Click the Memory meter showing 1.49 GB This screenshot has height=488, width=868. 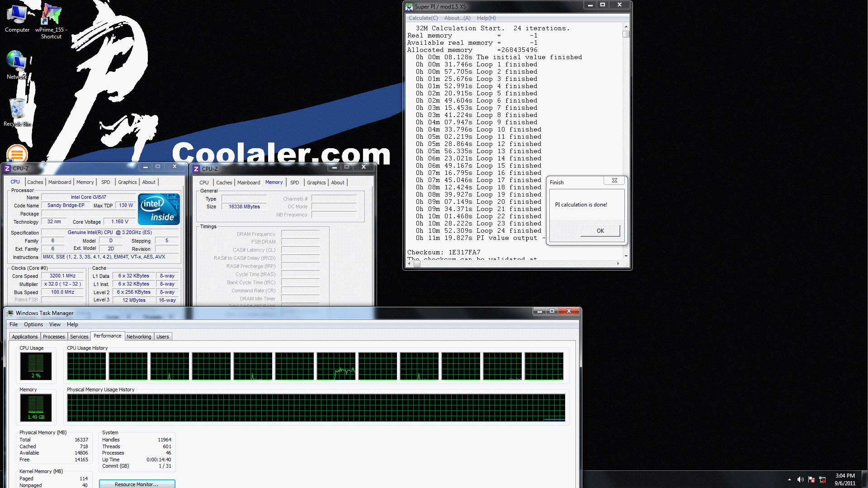(36, 408)
